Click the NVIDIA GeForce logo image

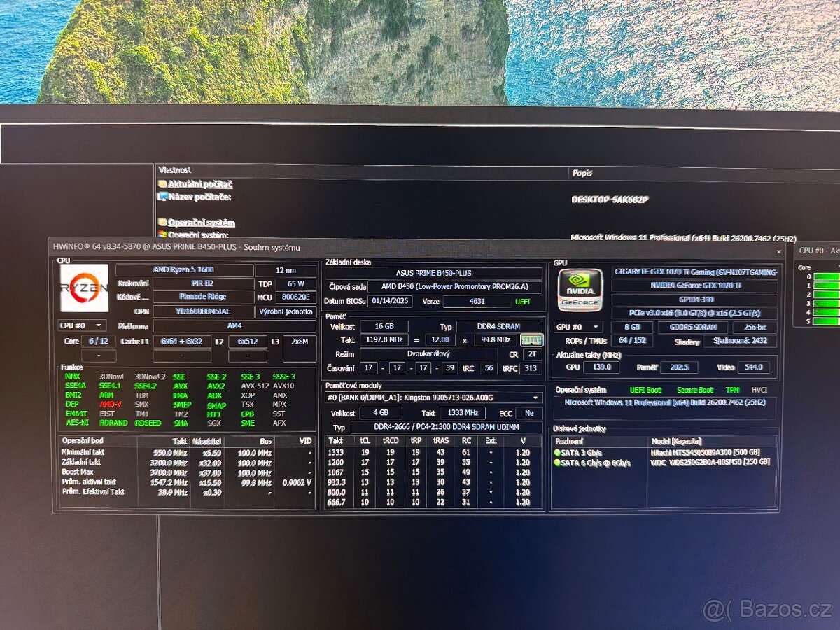click(580, 289)
